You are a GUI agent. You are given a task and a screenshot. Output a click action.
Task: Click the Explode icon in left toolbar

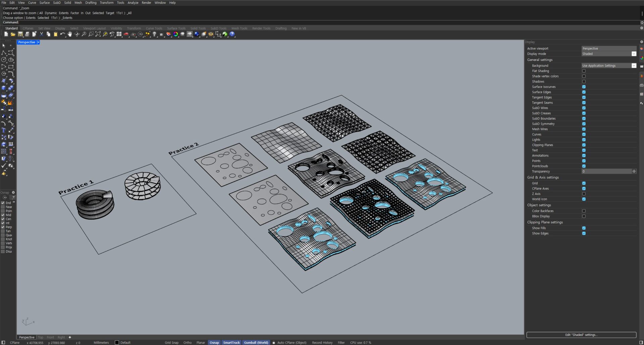(x=11, y=103)
